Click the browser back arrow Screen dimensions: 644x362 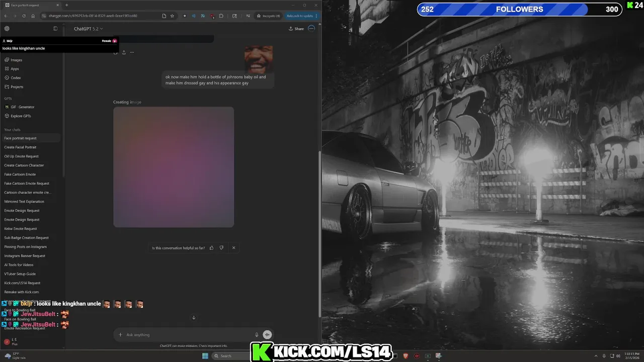tap(6, 16)
